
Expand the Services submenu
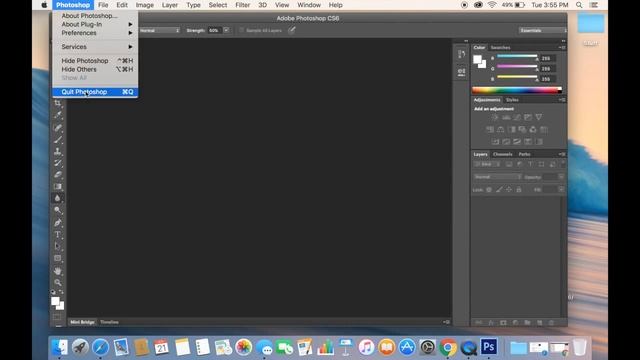(x=95, y=47)
